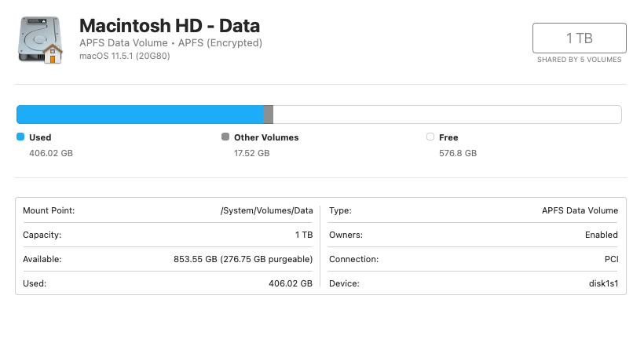The height and width of the screenshot is (343, 644).
Task: Click the 17.52 GB Other Volumes value
Action: click(x=251, y=153)
